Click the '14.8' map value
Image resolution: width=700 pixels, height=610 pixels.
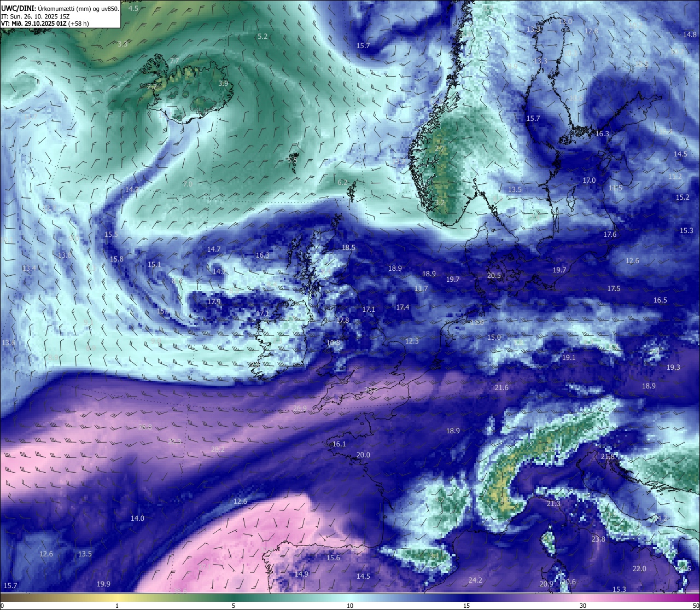tap(690, 34)
